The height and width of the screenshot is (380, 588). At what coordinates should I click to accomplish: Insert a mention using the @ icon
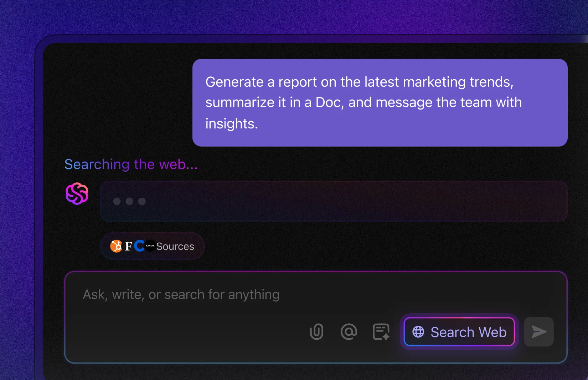coord(349,332)
